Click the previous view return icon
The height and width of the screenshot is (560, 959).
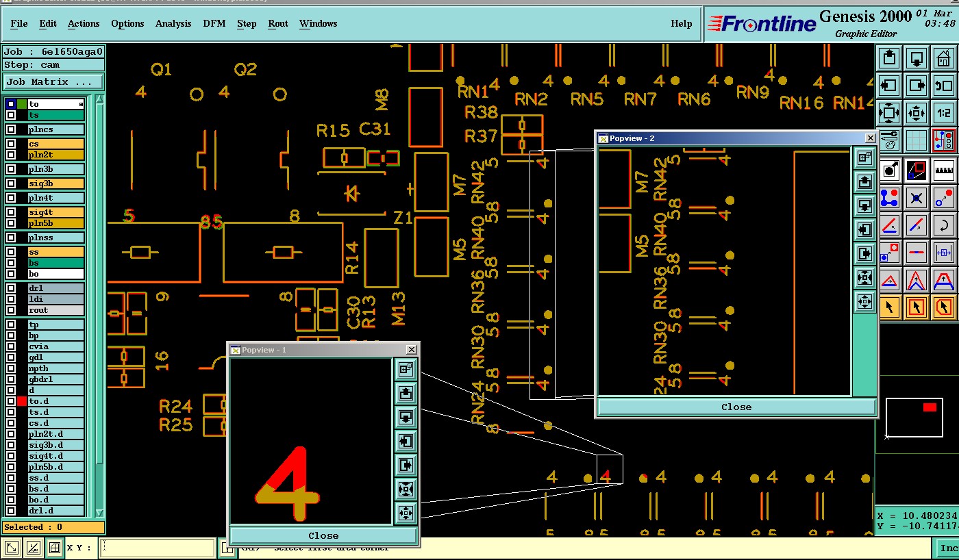point(944,86)
